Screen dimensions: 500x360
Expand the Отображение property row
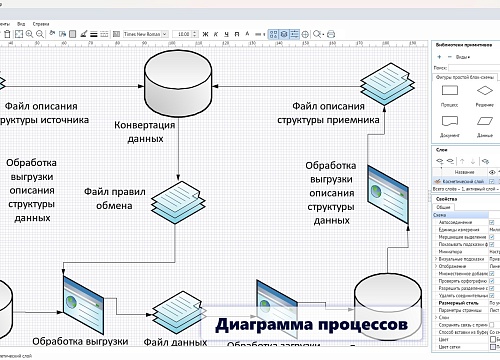point(436,266)
